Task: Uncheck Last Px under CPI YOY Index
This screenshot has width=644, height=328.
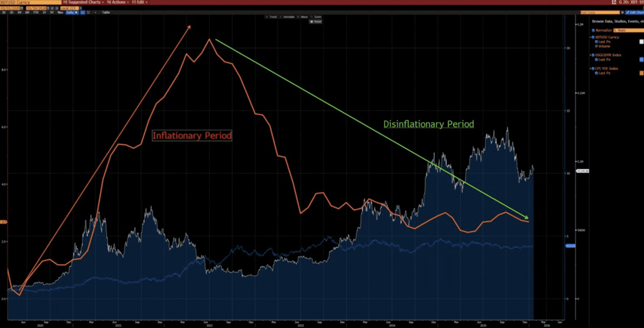Action: click(x=597, y=73)
